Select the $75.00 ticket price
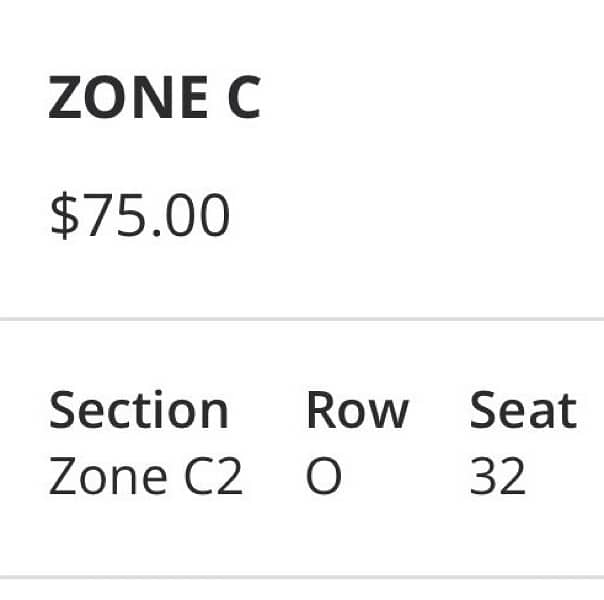The width and height of the screenshot is (604, 600). (x=140, y=215)
